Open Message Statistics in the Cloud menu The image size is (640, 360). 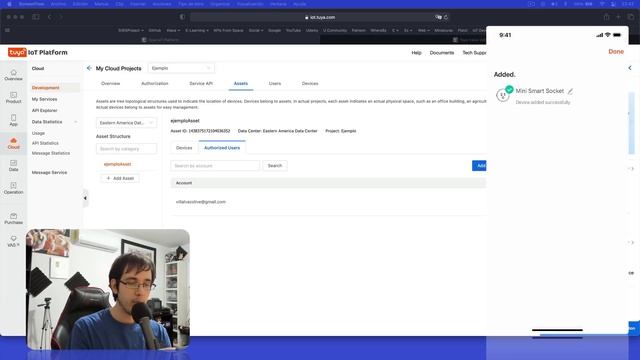[x=51, y=153]
